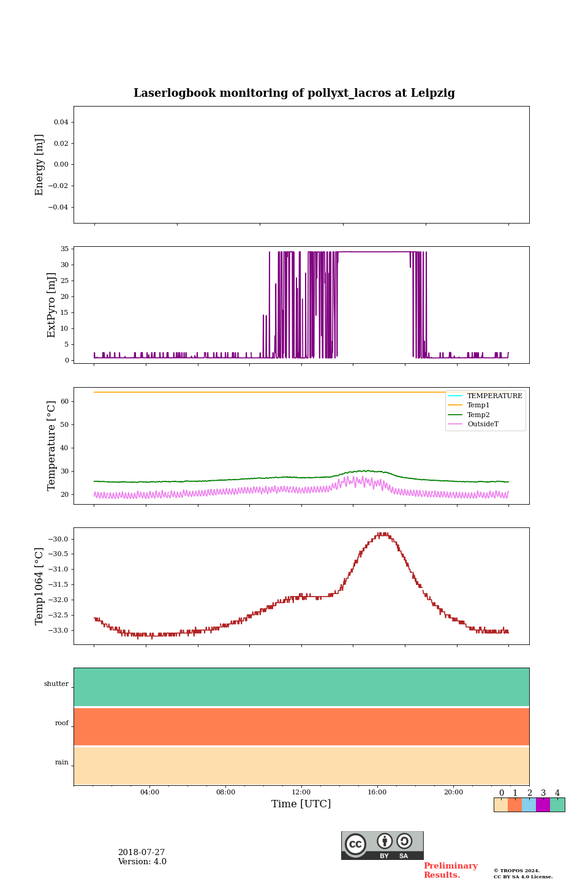Click the 0.04 tick on Energy axis

coord(61,123)
